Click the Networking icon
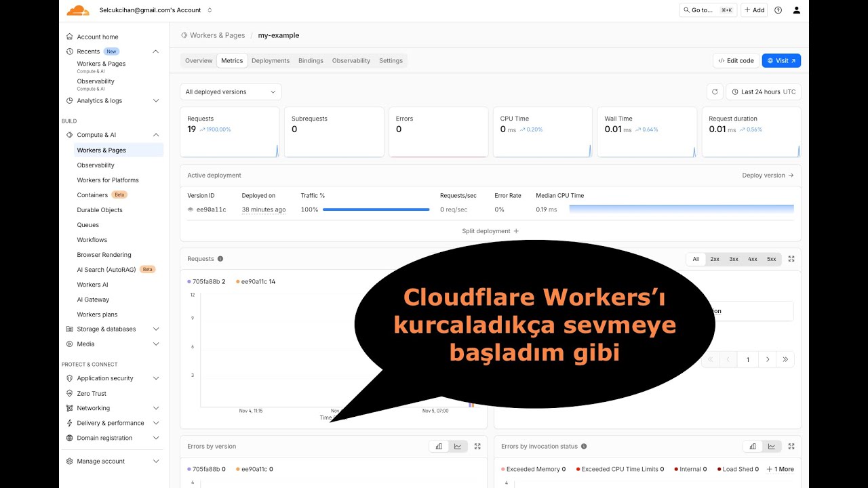 70,408
